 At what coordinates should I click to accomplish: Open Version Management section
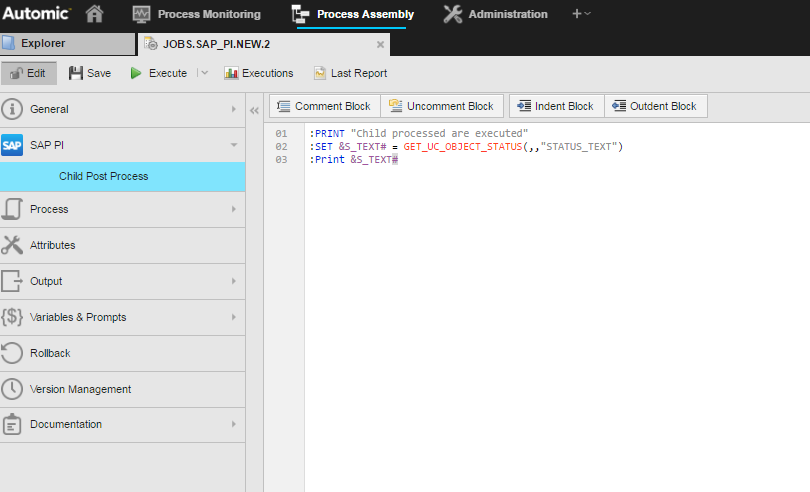pos(122,389)
